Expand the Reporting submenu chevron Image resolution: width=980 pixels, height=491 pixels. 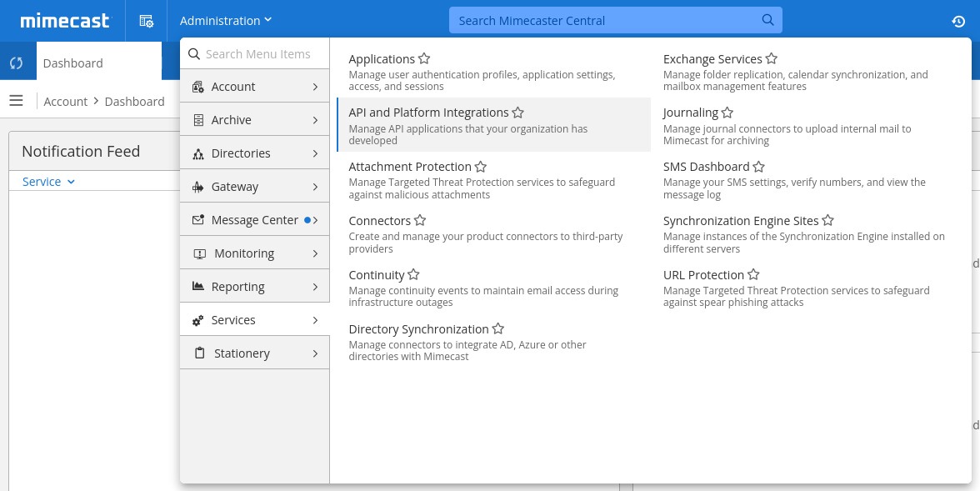(315, 287)
